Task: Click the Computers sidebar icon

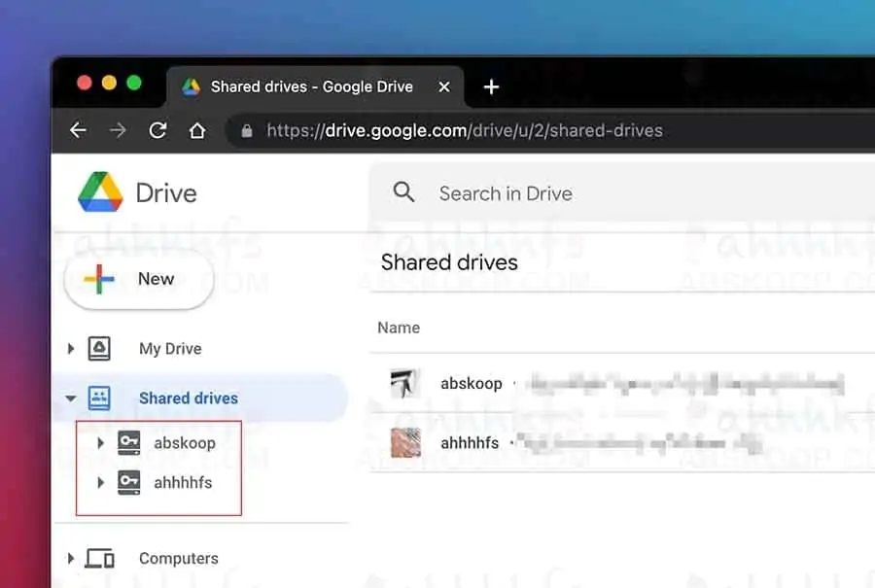Action: point(98,557)
